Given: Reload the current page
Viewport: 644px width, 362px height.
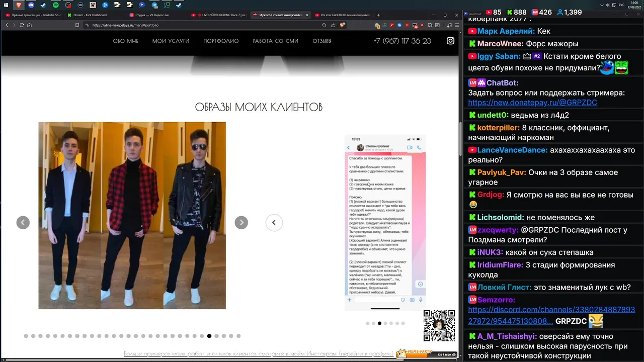Looking at the screenshot, I should [22, 25].
